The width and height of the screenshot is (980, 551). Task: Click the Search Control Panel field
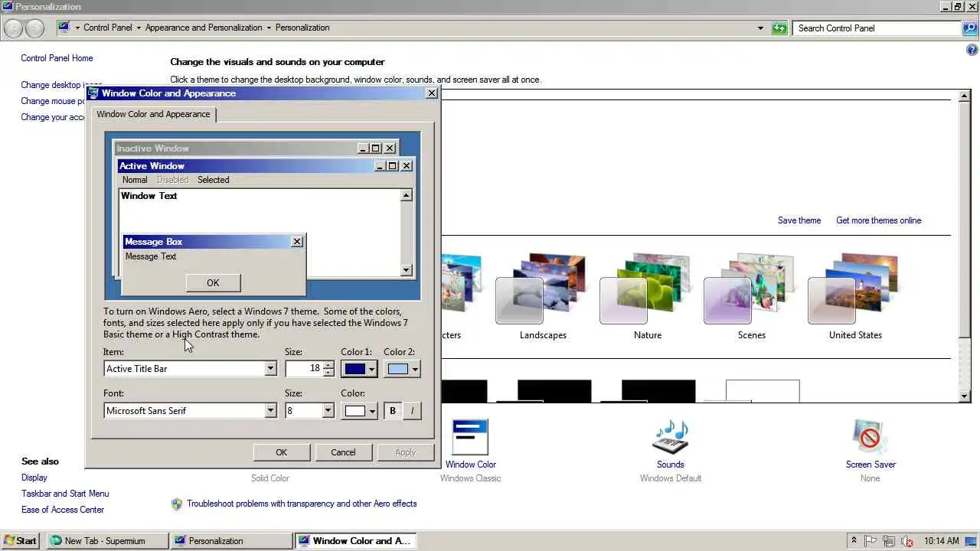[877, 28]
